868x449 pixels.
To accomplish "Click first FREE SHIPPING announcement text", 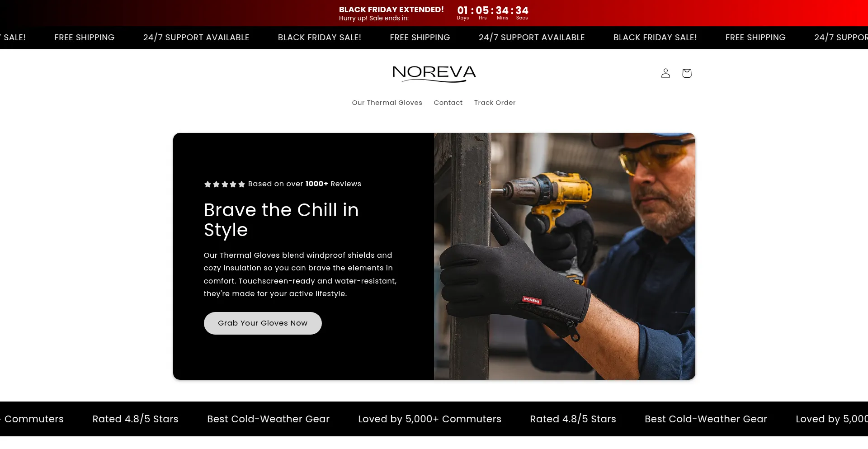I will point(84,38).
